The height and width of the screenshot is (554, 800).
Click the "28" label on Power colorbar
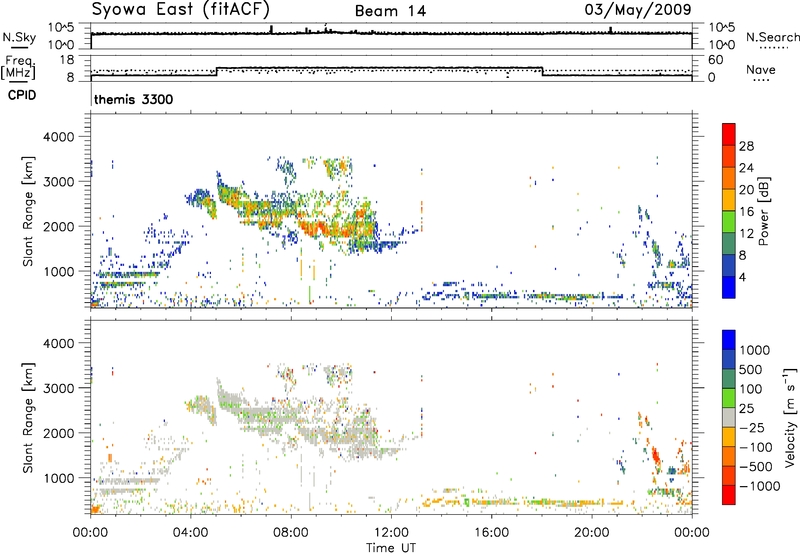pyautogui.click(x=746, y=146)
